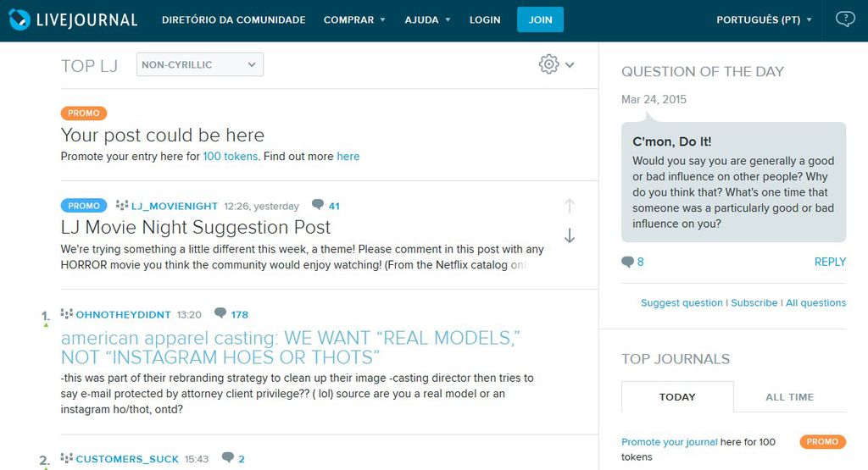Click the 100 tokens link
Screen dimensions: 868x470
pos(231,157)
